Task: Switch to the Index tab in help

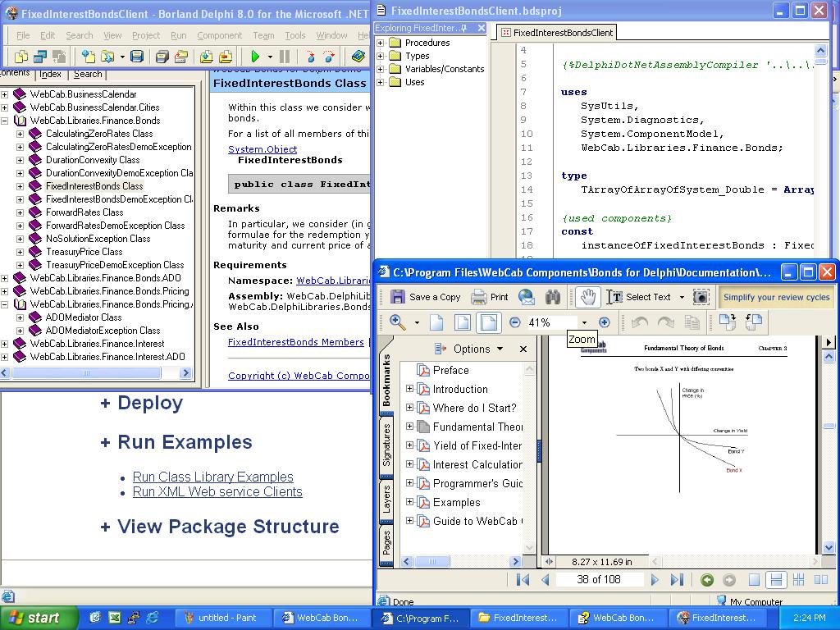Action: coord(50,74)
